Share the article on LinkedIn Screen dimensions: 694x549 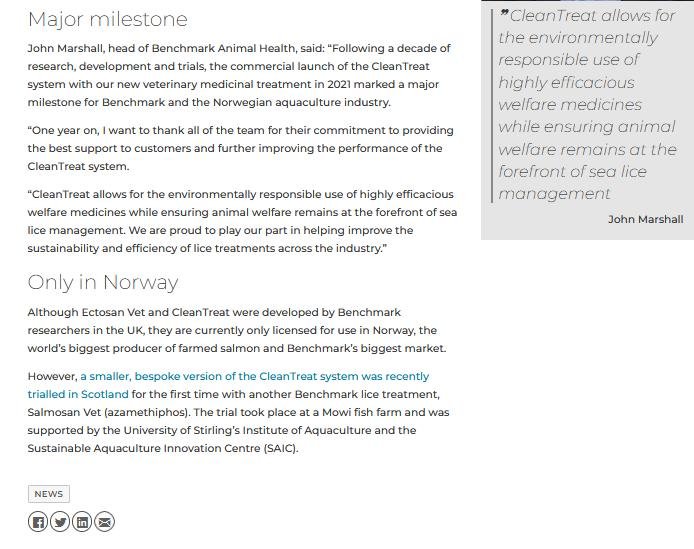(82, 521)
